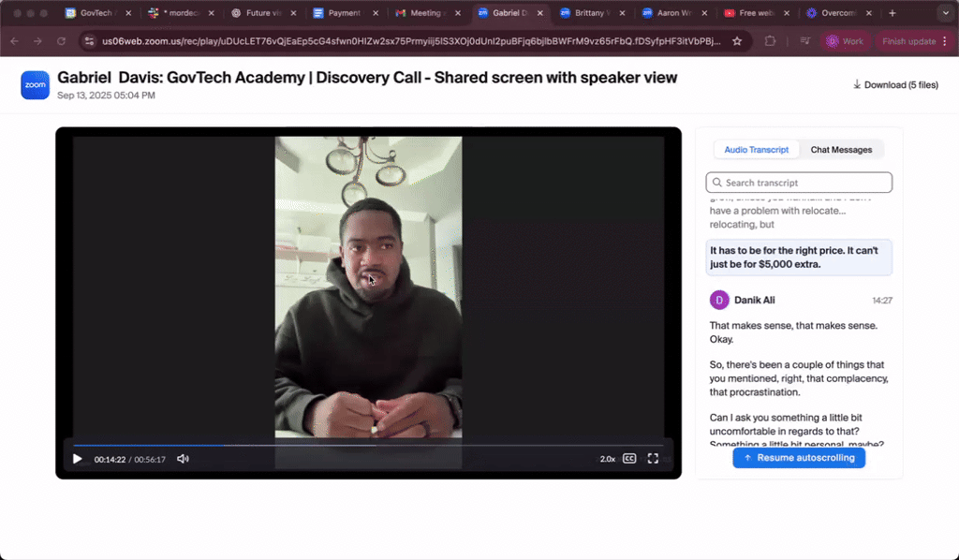Bookmark this page with the star icon
This screenshot has width=959, height=560.
click(737, 41)
